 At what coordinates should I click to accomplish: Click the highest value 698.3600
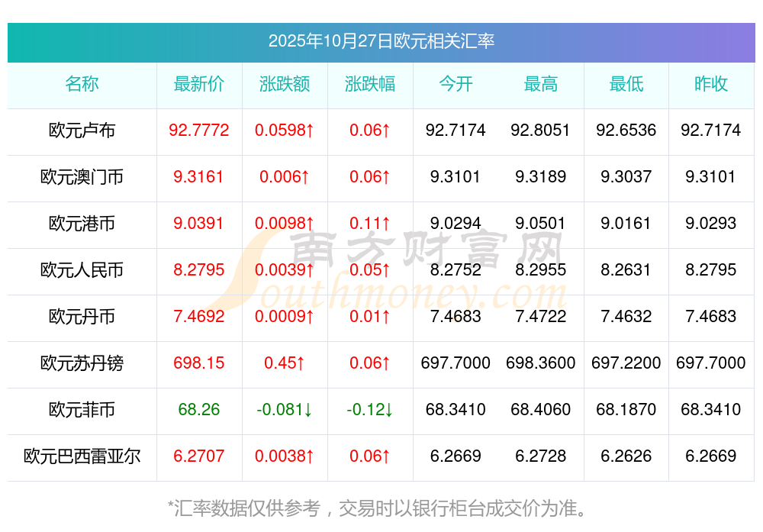541,363
